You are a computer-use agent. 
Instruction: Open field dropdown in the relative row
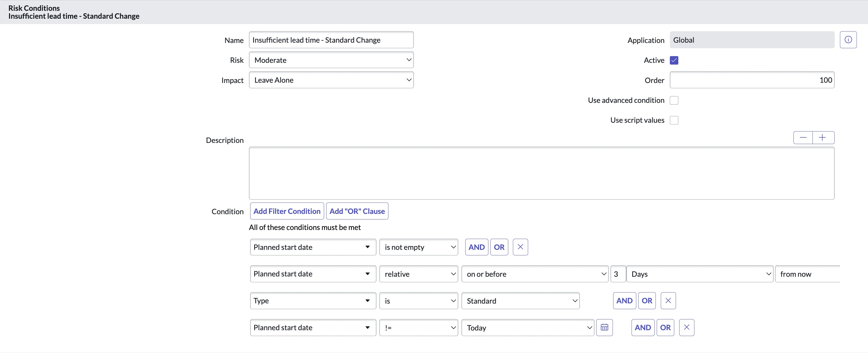pyautogui.click(x=313, y=274)
